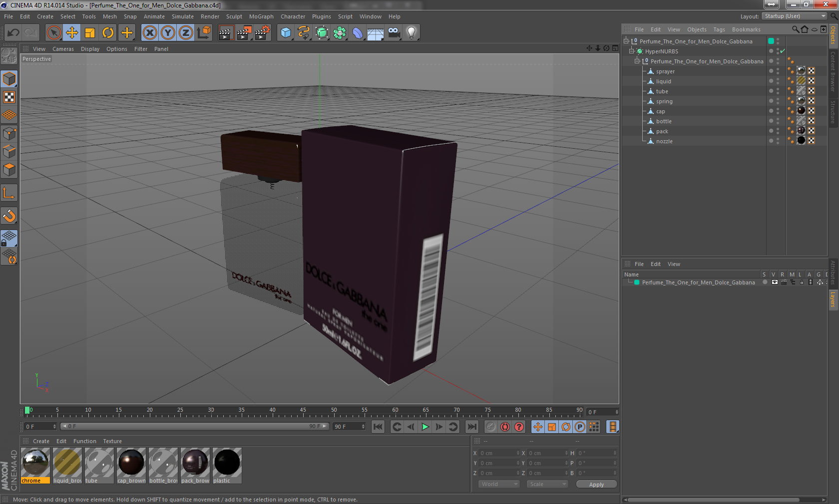The height and width of the screenshot is (504, 839).
Task: Select the plastic material swatch
Action: click(227, 466)
